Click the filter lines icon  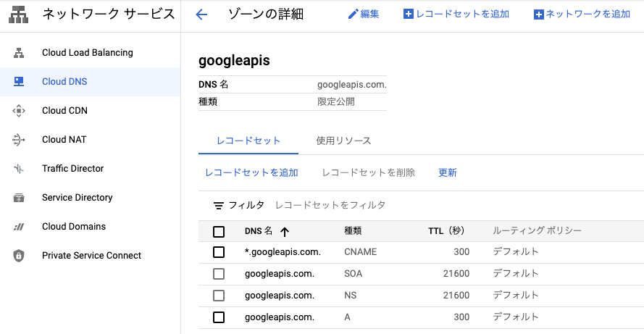(x=219, y=206)
